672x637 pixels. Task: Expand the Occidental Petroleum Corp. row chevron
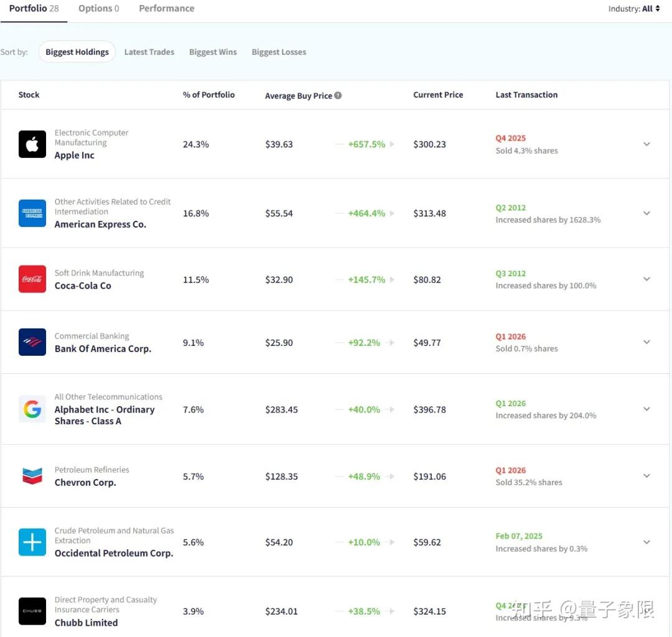click(x=646, y=542)
